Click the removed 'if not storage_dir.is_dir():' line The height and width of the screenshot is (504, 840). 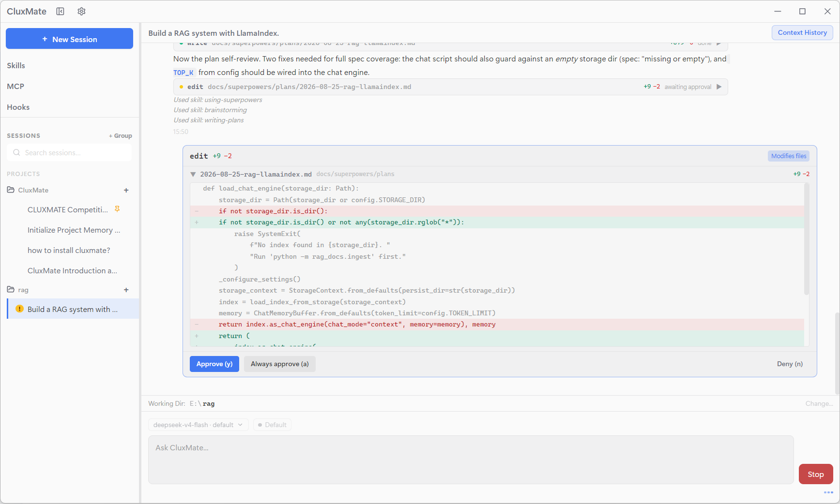coord(497,211)
